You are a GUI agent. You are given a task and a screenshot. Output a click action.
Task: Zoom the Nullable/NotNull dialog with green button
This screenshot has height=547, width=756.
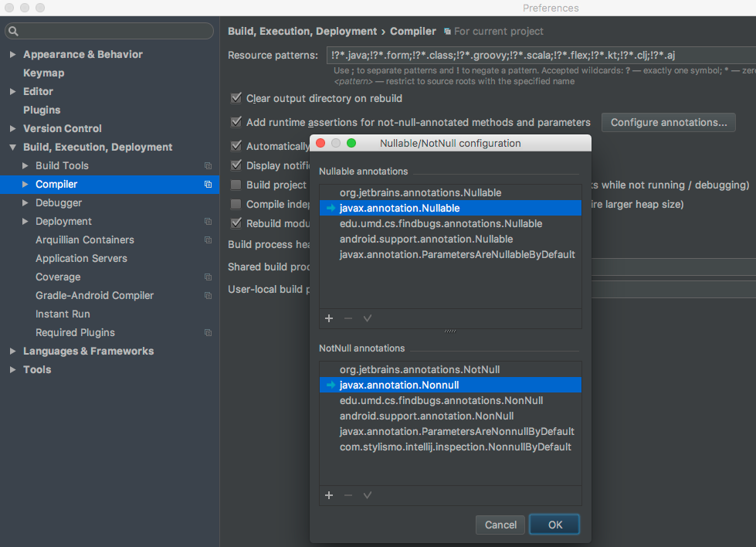pyautogui.click(x=351, y=143)
